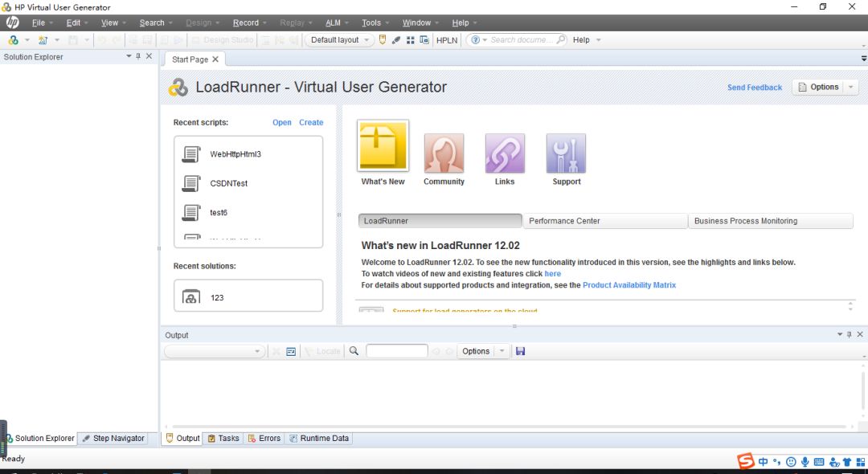Image resolution: width=868 pixels, height=474 pixels.
Task: Close the Start Page tab
Action: coord(215,59)
